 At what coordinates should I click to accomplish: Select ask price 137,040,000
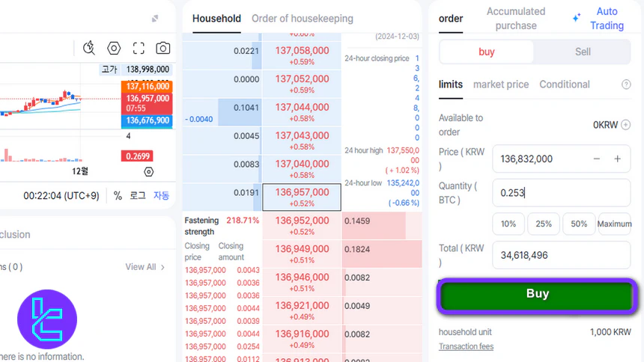(x=302, y=169)
